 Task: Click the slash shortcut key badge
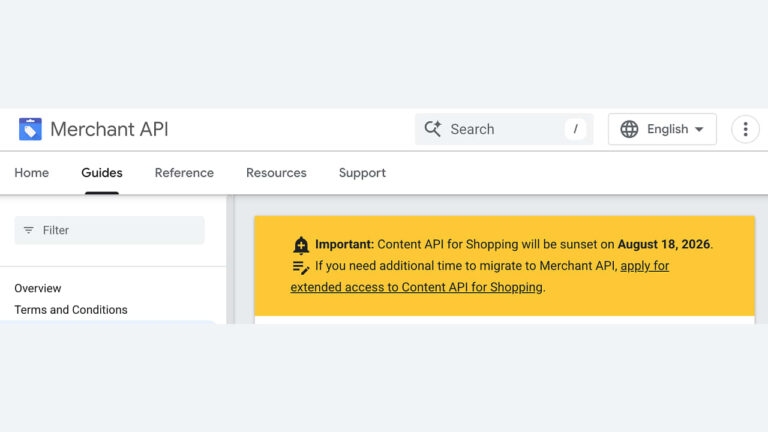tap(576, 129)
